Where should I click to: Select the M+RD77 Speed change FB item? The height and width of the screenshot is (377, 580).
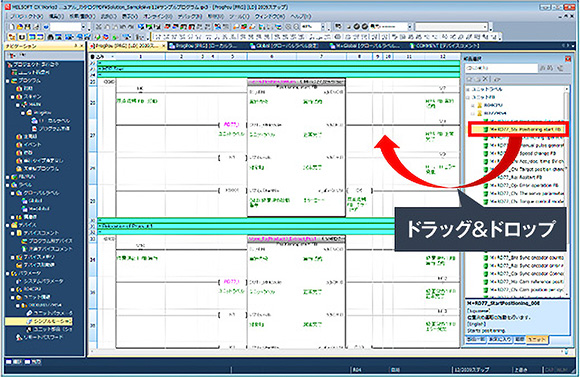[x=522, y=153]
